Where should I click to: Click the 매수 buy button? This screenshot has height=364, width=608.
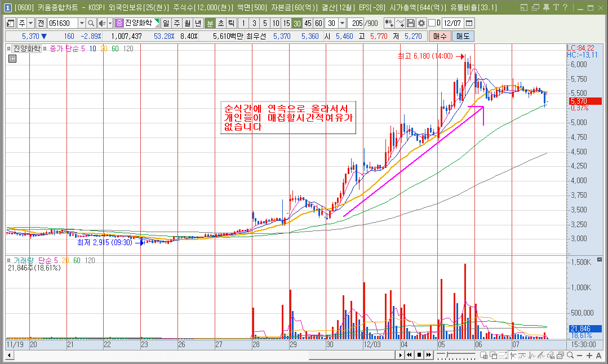point(440,36)
